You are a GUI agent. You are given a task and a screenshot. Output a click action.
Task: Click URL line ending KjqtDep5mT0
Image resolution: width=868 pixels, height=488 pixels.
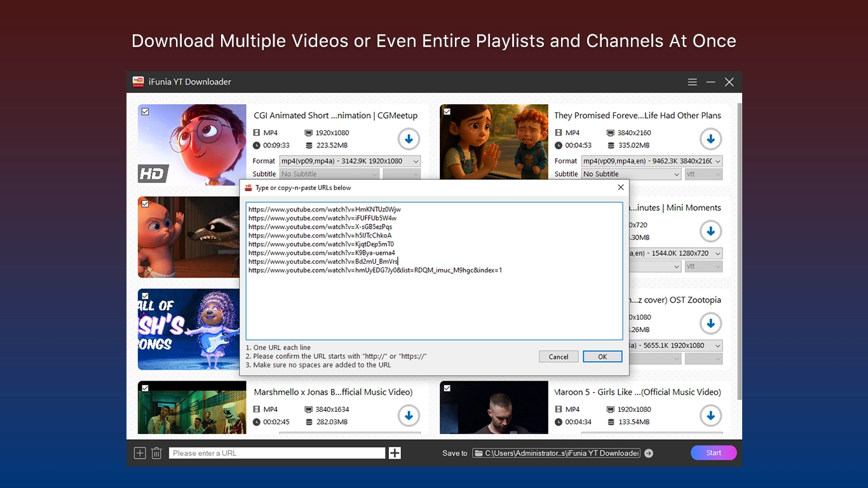(x=322, y=244)
